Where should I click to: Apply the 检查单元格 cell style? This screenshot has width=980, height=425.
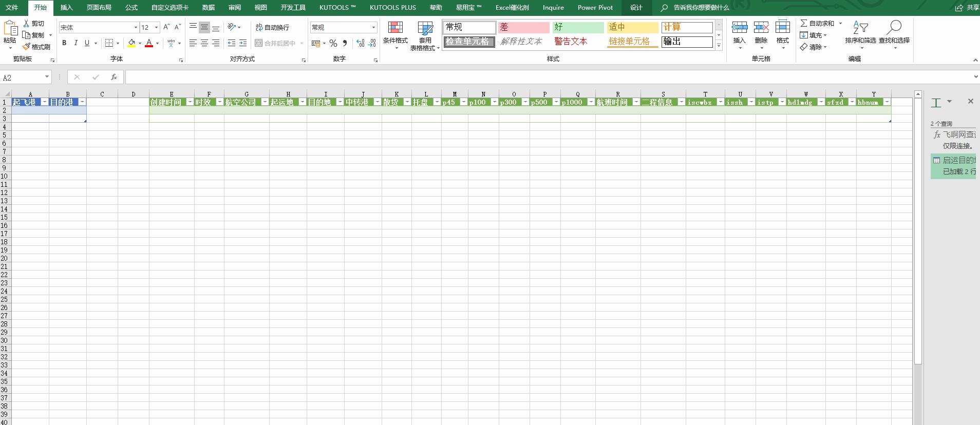469,42
